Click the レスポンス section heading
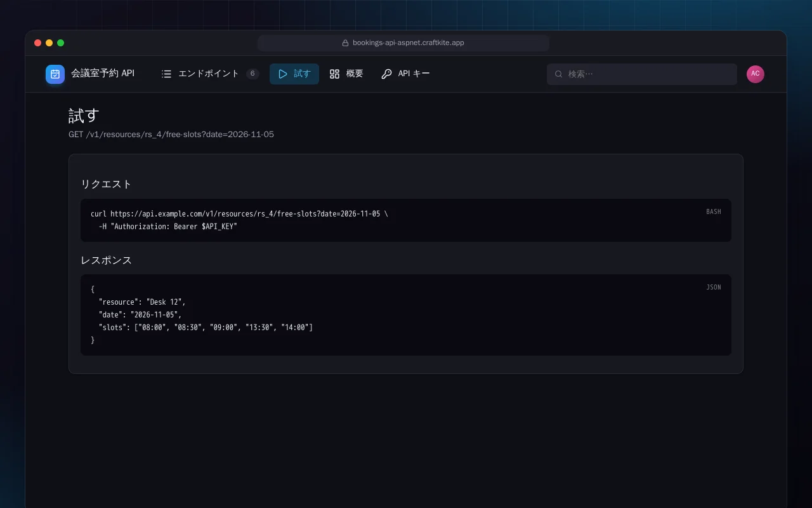812x508 pixels. [106, 260]
